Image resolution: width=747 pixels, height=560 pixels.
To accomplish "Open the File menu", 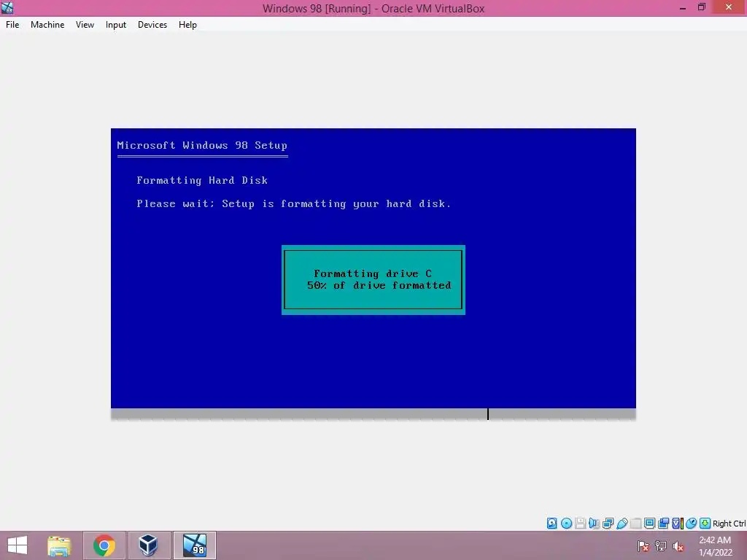I will coord(12,25).
